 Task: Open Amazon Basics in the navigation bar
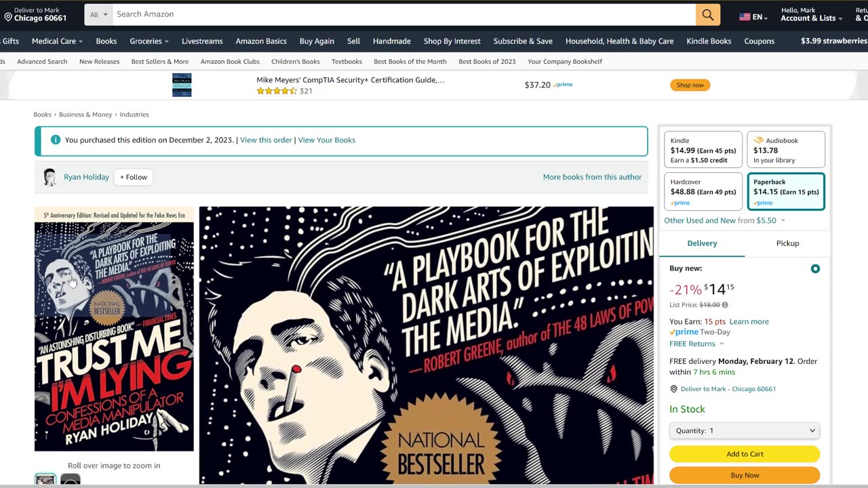[261, 41]
